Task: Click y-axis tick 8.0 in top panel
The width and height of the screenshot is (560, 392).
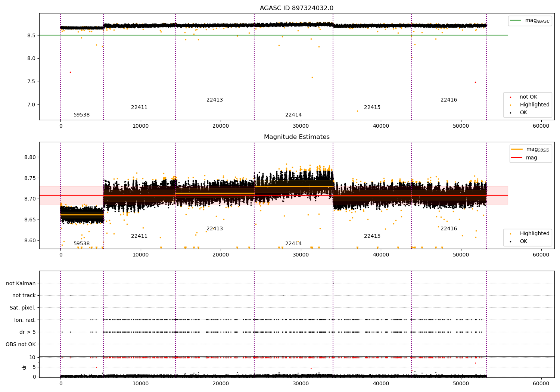Action: 31,59
